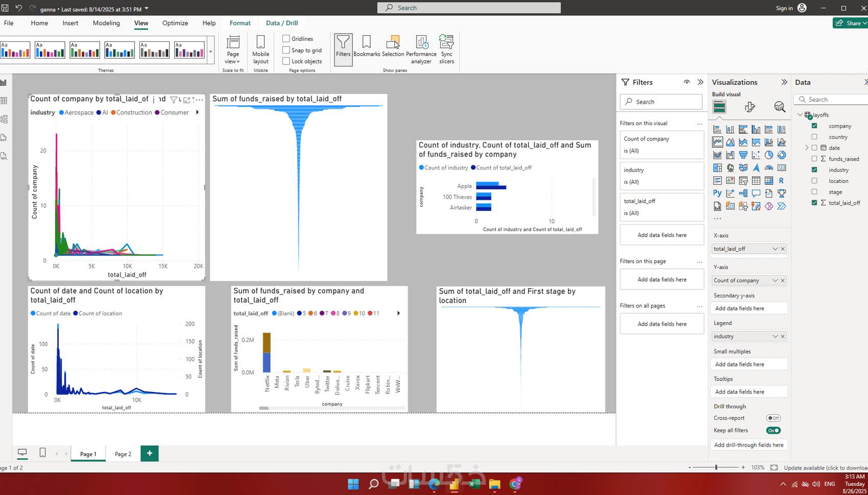Select the matrix visual
This screenshot has width=868, height=495.
[x=769, y=181]
